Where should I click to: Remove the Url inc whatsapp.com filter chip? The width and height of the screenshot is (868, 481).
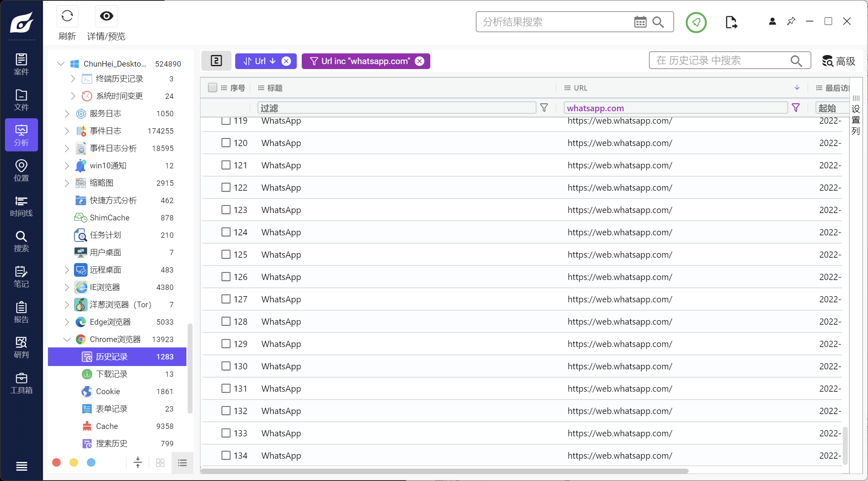420,61
